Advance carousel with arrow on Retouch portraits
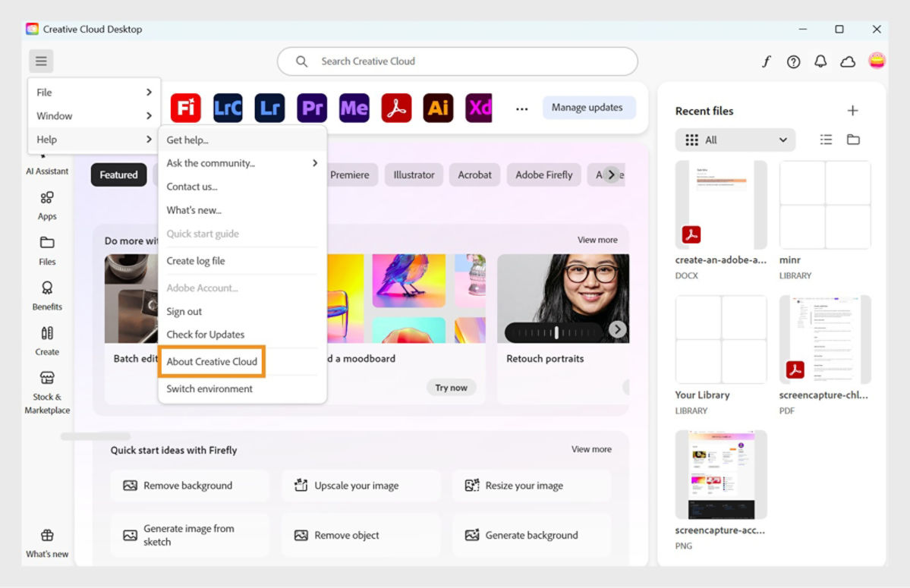The height and width of the screenshot is (588, 910). point(618,329)
